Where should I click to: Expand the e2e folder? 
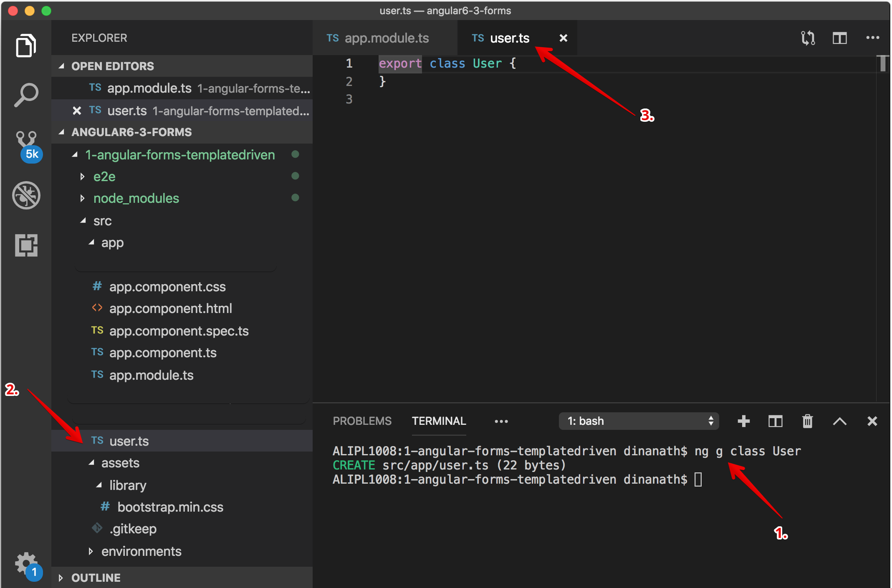click(104, 177)
